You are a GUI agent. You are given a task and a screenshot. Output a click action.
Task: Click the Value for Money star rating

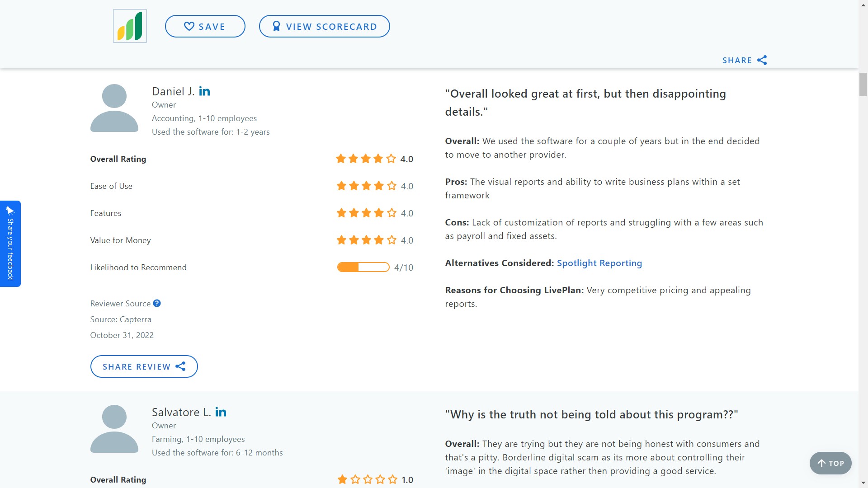click(x=366, y=240)
